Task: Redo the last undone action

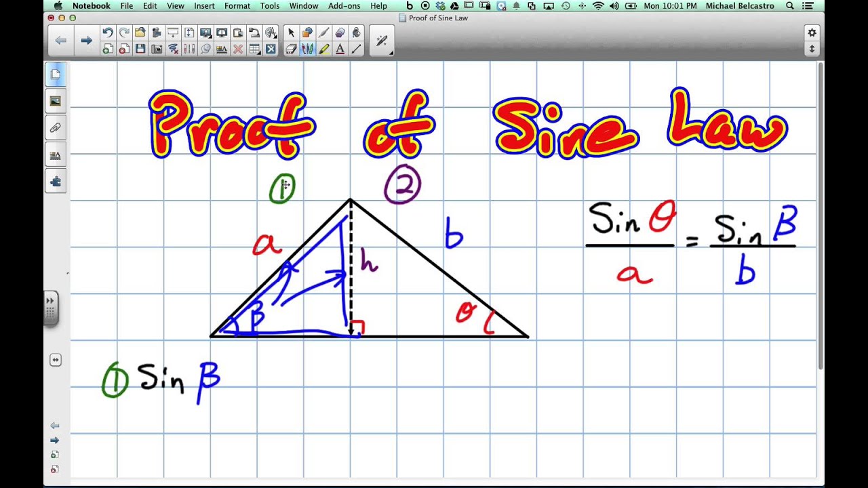Action: [x=124, y=33]
